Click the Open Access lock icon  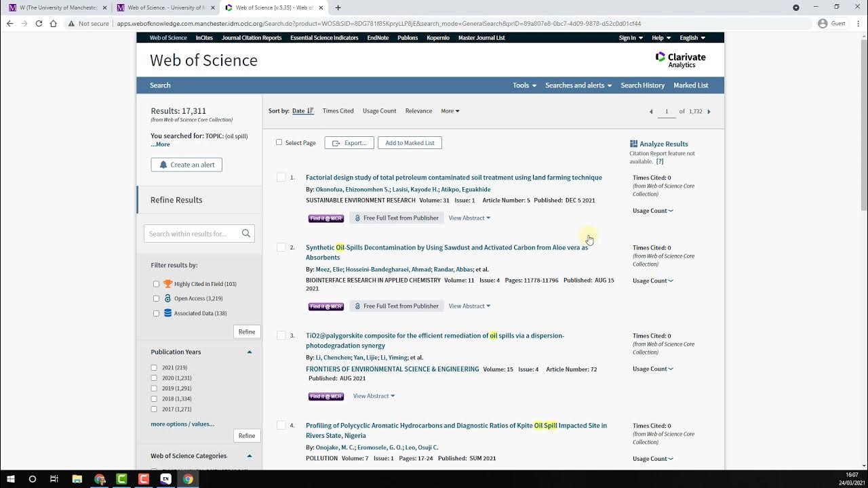167,298
